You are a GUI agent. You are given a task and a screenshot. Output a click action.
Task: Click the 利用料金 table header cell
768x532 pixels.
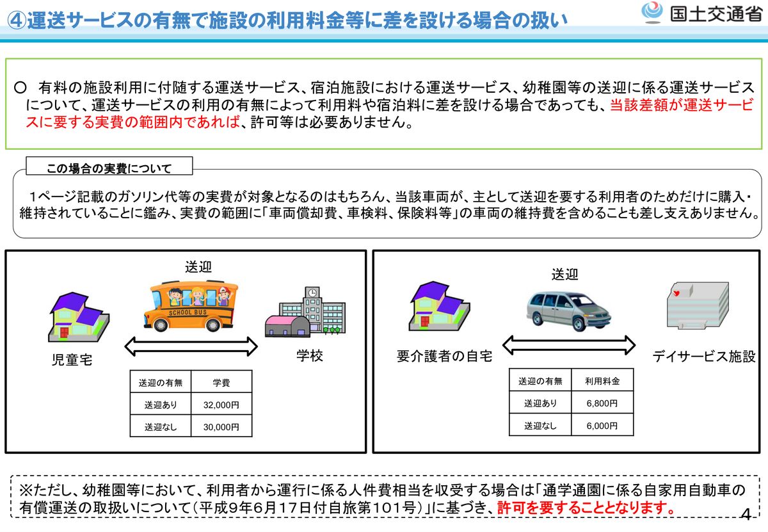[602, 381]
